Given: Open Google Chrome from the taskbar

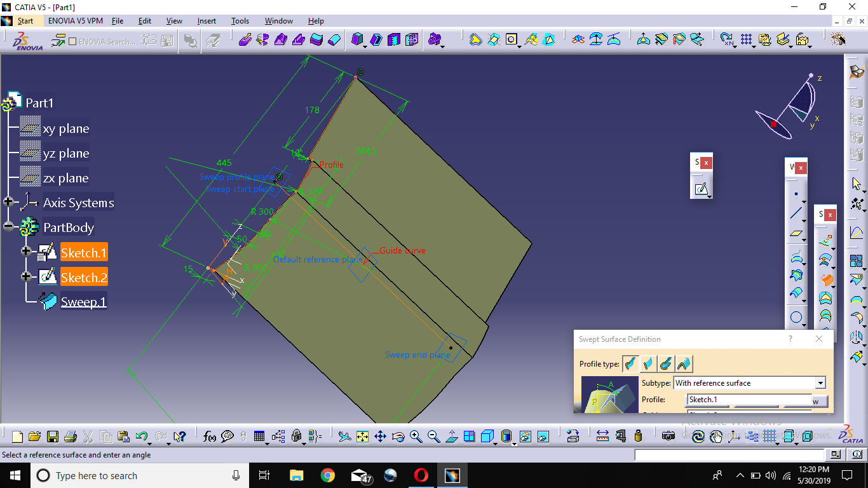Looking at the screenshot, I should coord(328,475).
